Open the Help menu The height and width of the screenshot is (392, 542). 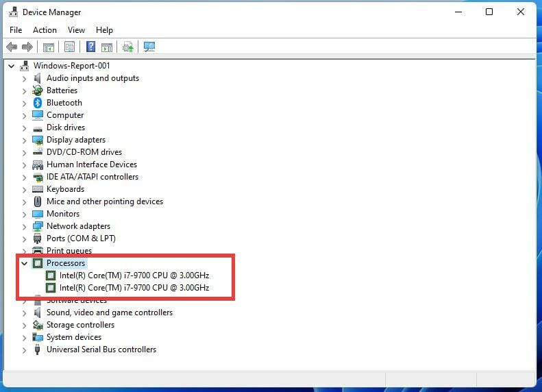pyautogui.click(x=104, y=30)
